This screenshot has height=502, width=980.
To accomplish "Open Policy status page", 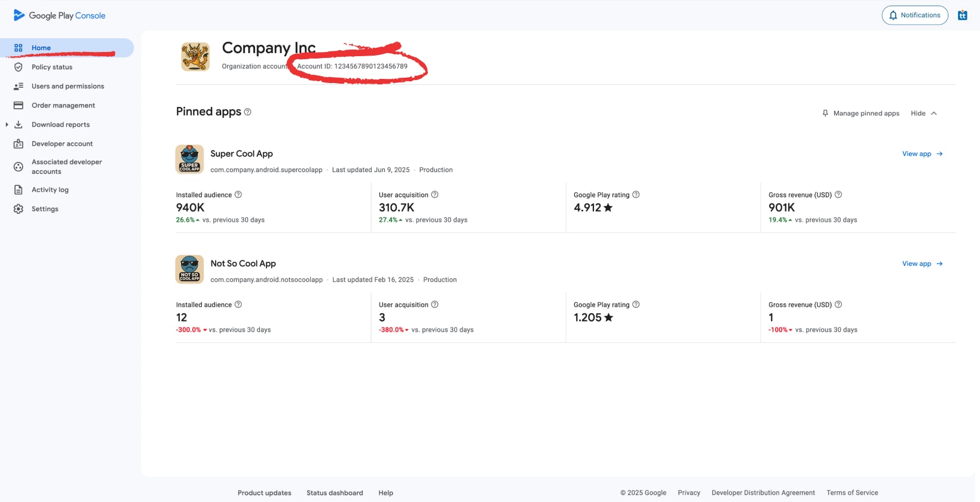I will (52, 67).
